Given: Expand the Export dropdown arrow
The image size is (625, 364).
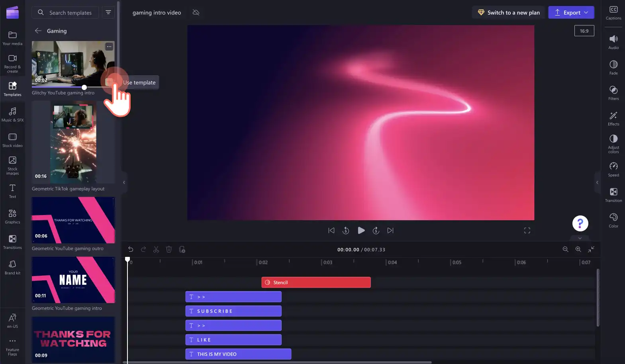Looking at the screenshot, I should click(586, 12).
